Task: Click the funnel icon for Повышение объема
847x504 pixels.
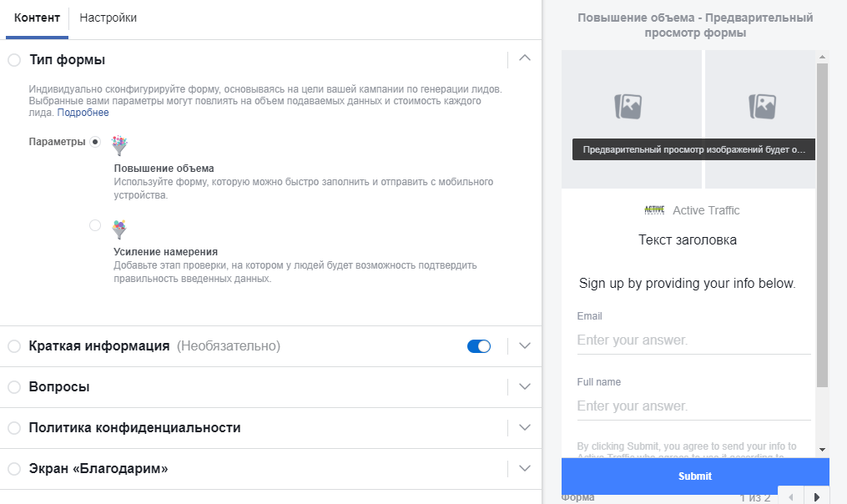Action: [121, 146]
